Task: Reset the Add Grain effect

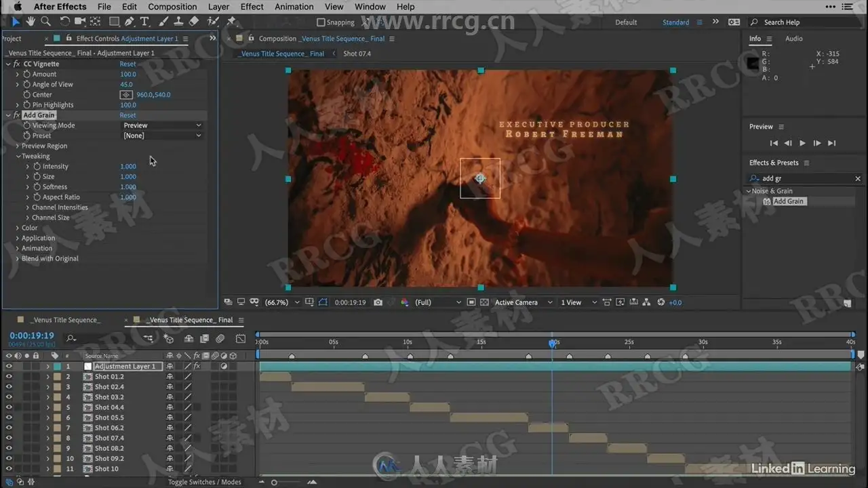Action: point(127,115)
